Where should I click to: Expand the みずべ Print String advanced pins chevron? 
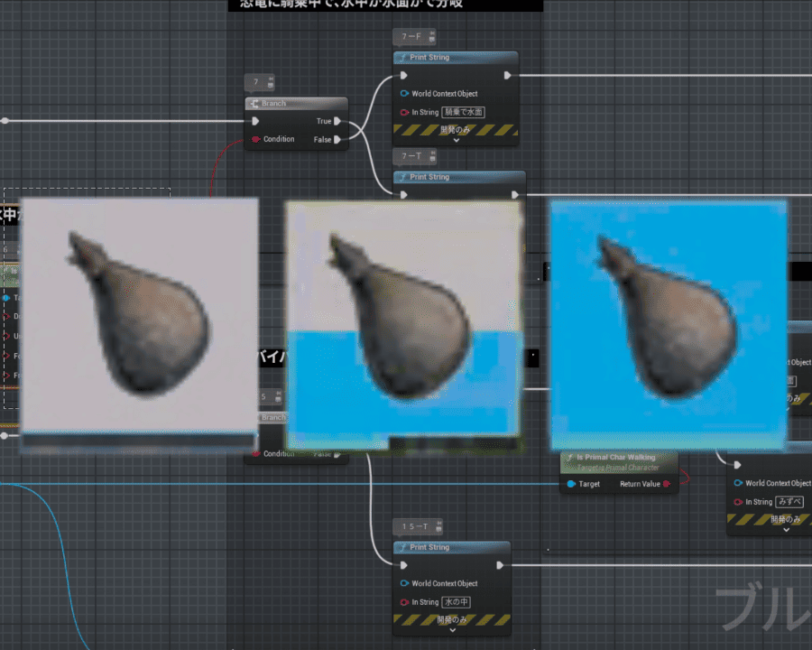point(786,530)
